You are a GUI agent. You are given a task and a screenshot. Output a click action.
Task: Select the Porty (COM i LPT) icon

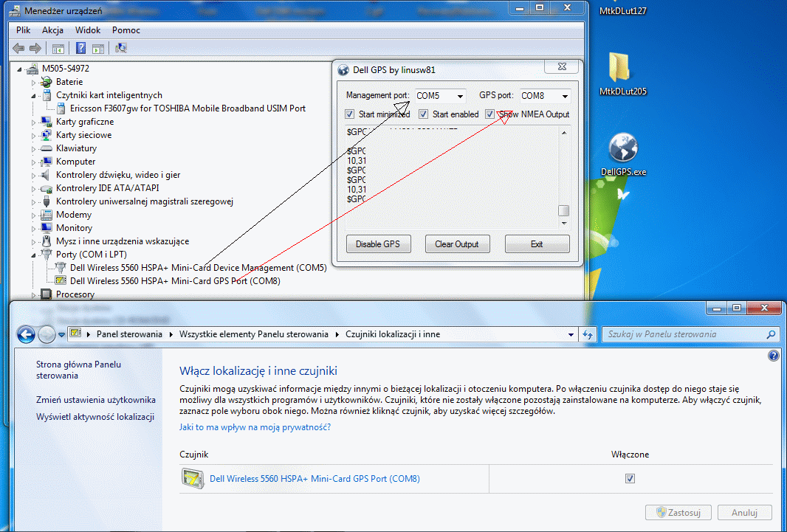tap(47, 255)
